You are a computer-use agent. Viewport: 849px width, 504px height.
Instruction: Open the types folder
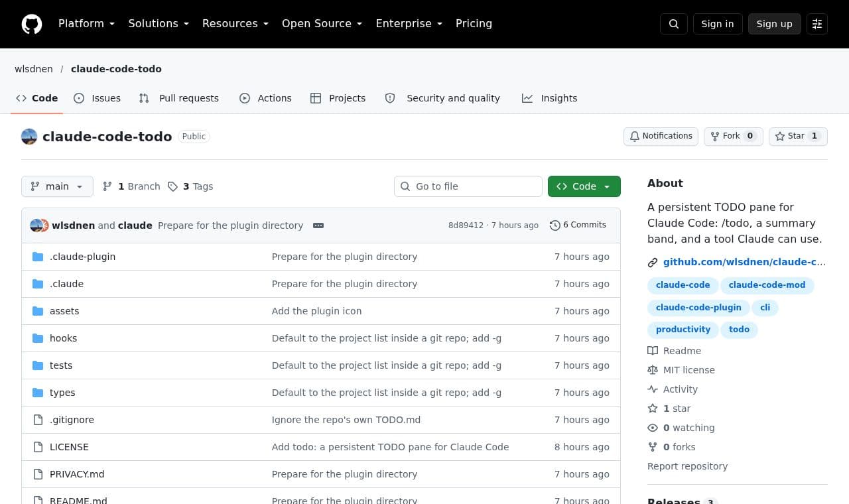(x=62, y=393)
